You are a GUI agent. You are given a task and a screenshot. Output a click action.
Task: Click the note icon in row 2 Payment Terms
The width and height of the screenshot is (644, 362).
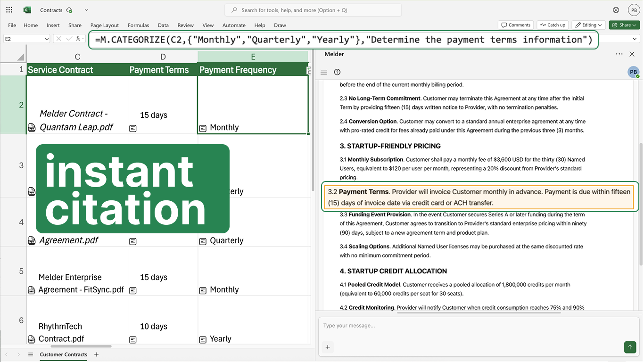click(133, 128)
